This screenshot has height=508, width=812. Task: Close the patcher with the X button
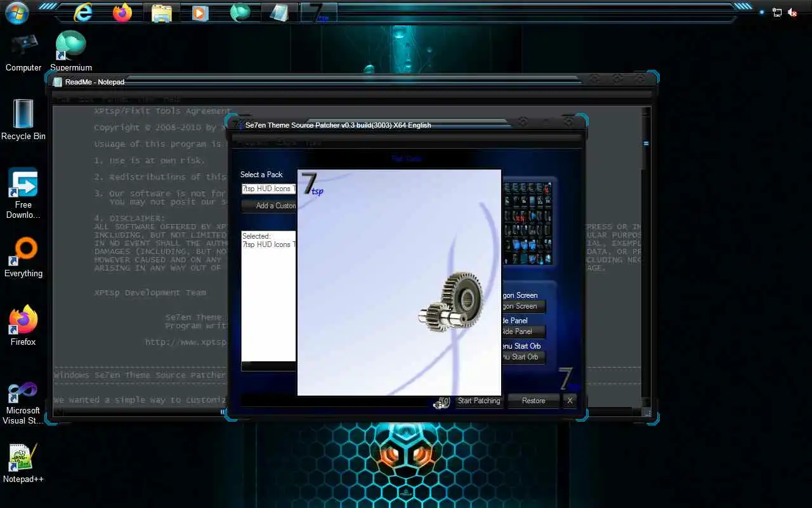pyautogui.click(x=570, y=401)
